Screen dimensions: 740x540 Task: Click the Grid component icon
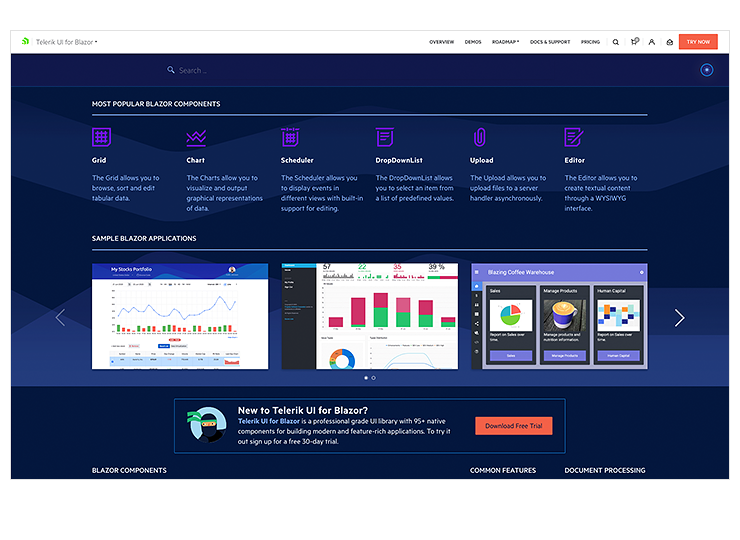tap(101, 137)
